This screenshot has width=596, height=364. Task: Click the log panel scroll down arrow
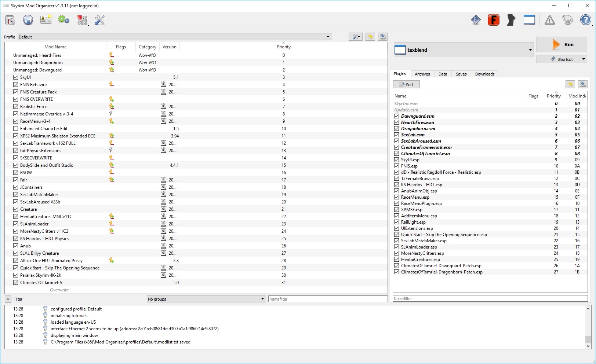[x=588, y=345]
